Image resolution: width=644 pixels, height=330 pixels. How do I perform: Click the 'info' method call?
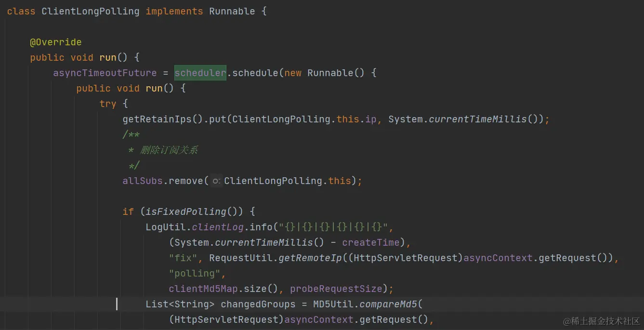261,227
